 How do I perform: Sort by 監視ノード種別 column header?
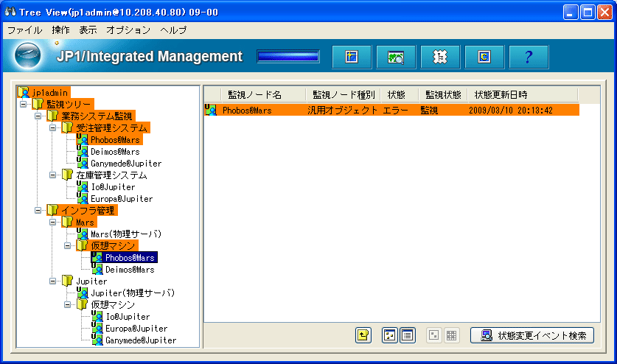[343, 95]
